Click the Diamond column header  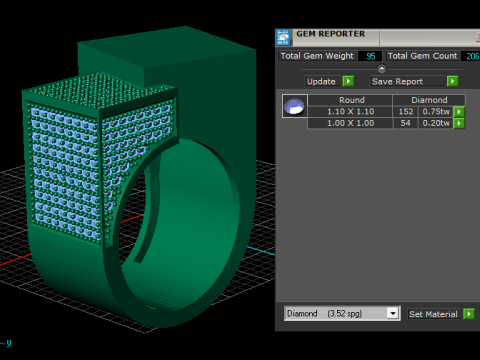[429, 100]
